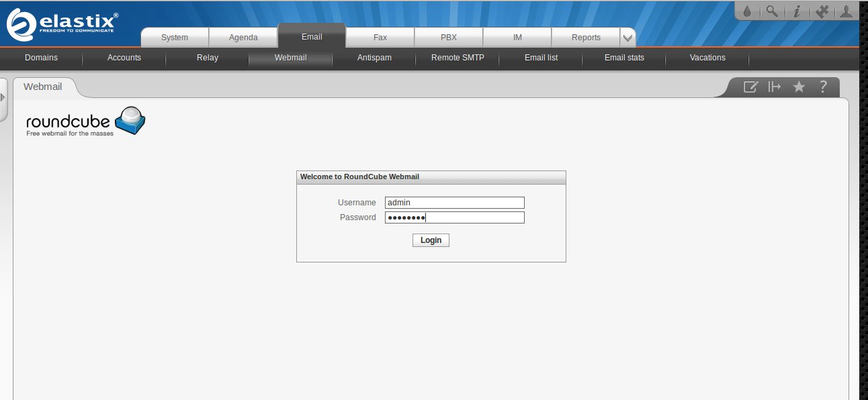Open the Remote SMTP submenu item
Image resolution: width=868 pixels, height=400 pixels.
[x=458, y=58]
